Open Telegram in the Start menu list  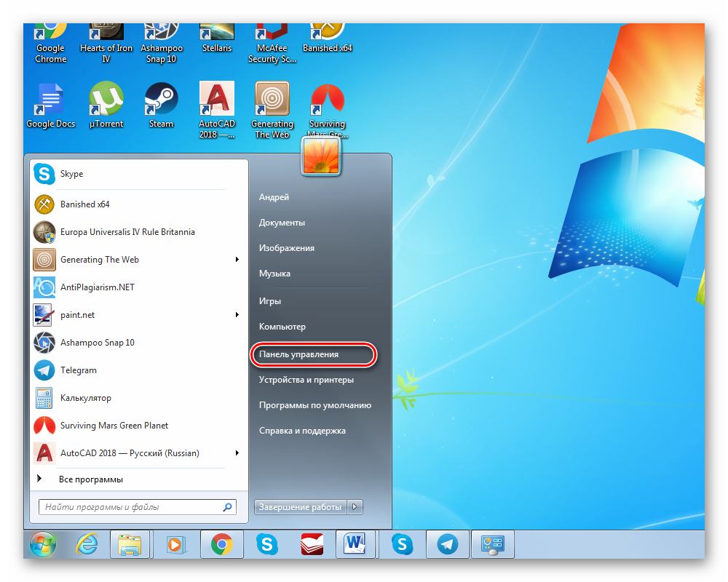pos(138,370)
